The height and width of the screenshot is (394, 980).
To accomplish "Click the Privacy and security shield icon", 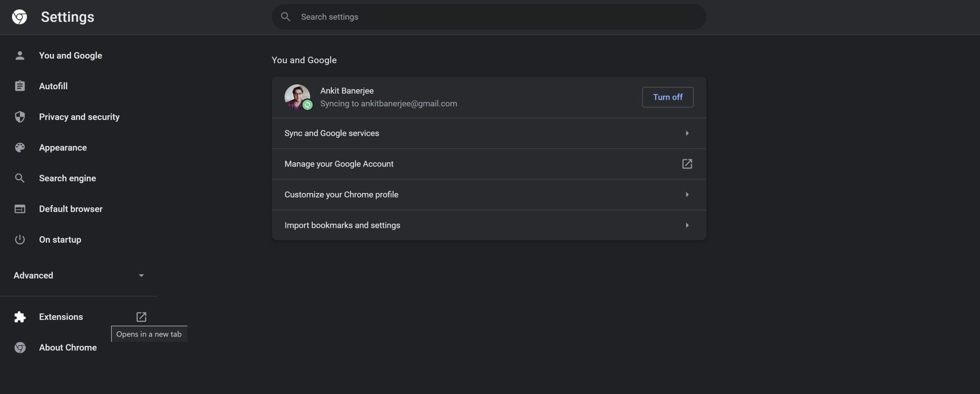I will (x=20, y=117).
